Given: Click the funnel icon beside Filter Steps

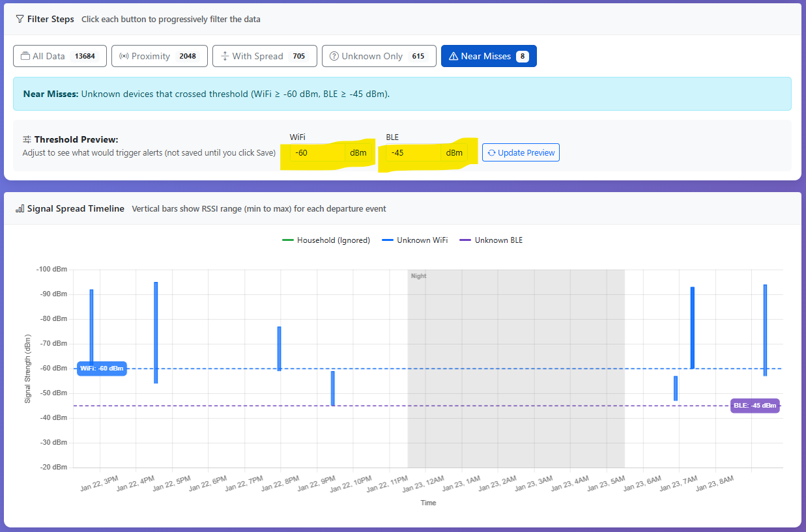Looking at the screenshot, I should pyautogui.click(x=20, y=19).
